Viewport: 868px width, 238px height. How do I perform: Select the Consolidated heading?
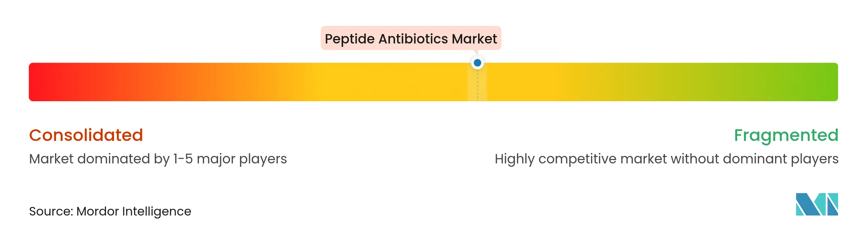(86, 135)
